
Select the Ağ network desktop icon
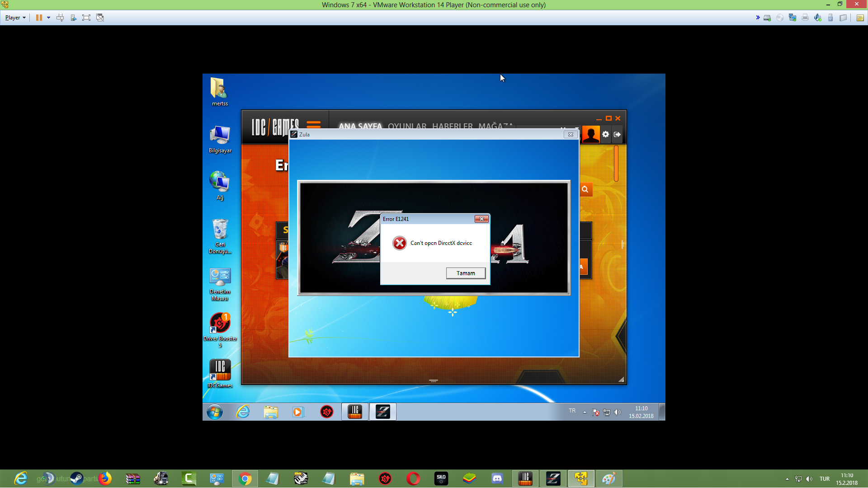[x=220, y=186]
